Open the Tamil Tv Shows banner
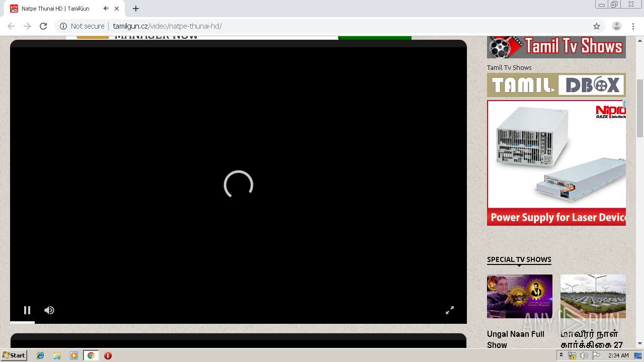This screenshot has height=362, width=644. 556,47
